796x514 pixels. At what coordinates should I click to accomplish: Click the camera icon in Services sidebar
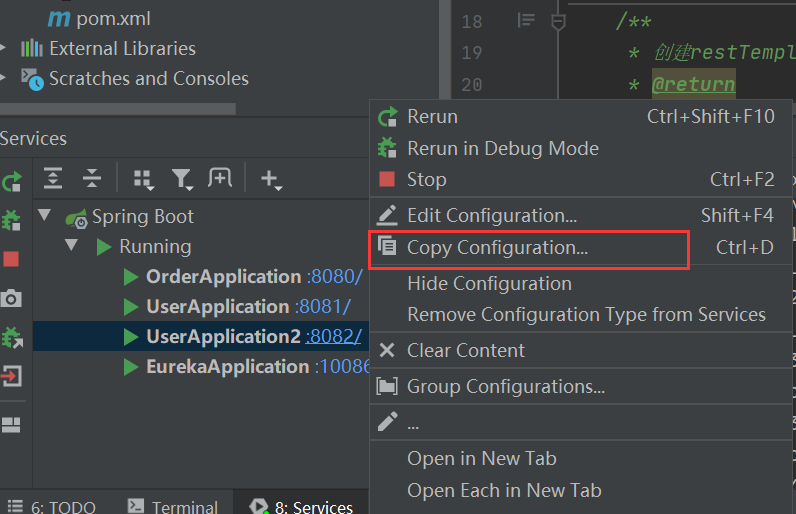(11, 298)
